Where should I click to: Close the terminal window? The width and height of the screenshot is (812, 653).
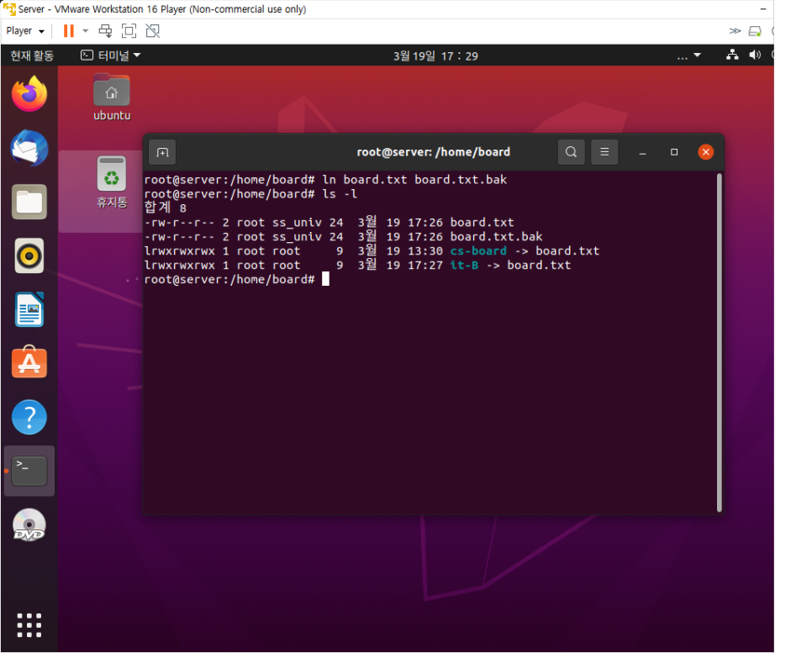pyautogui.click(x=705, y=152)
